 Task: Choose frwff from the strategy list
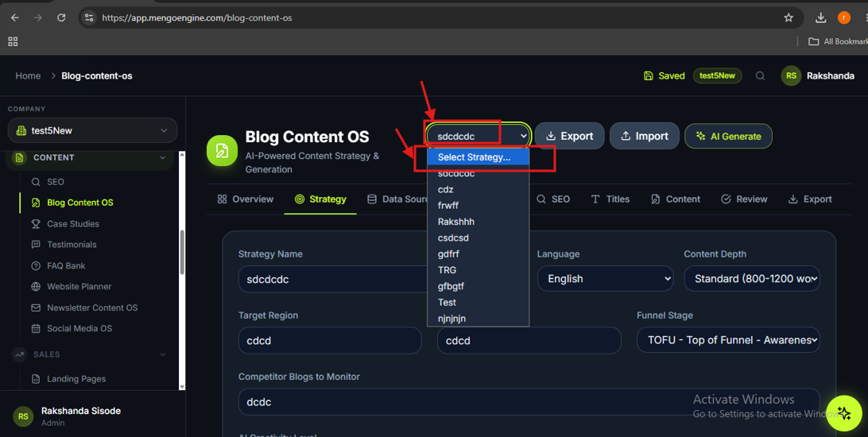[x=478, y=205]
